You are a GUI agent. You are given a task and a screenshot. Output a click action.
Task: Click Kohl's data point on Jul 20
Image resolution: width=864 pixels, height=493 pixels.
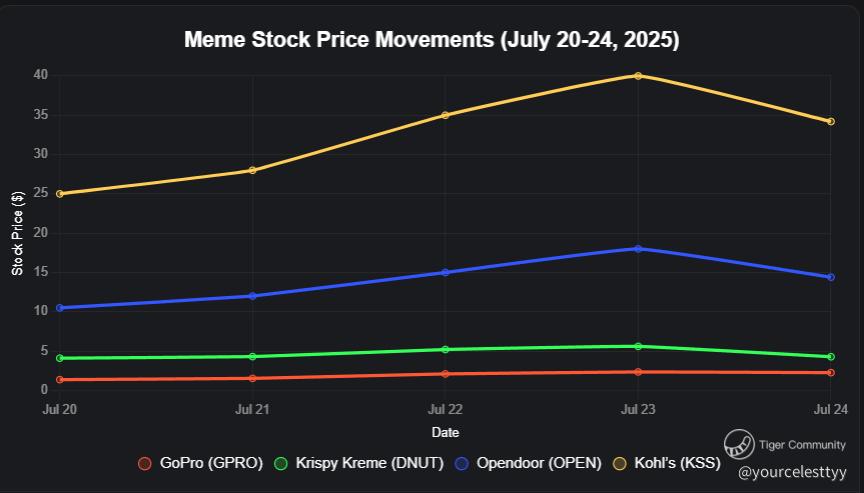point(60,194)
